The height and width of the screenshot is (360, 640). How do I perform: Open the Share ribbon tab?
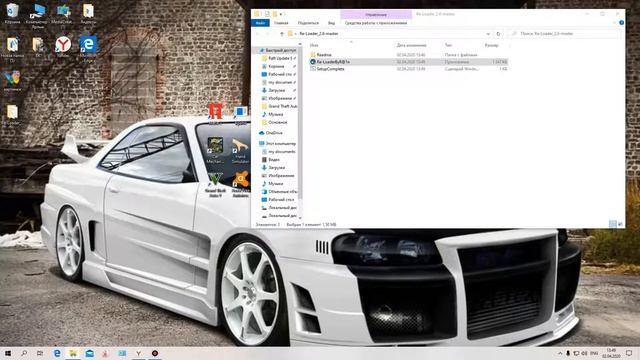[308, 23]
